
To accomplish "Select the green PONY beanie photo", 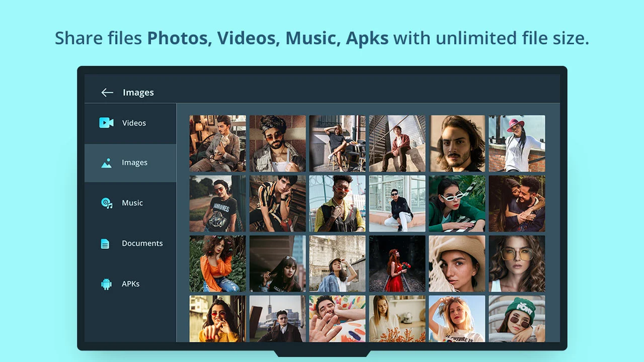I will tap(517, 318).
